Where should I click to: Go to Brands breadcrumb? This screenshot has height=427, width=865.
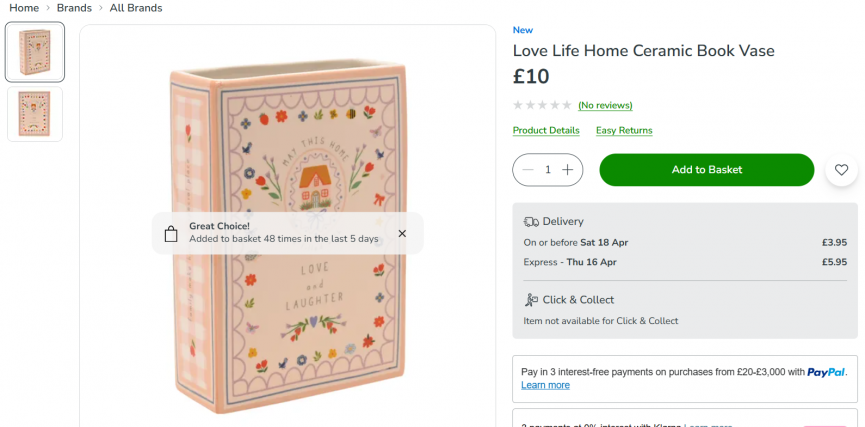point(75,8)
